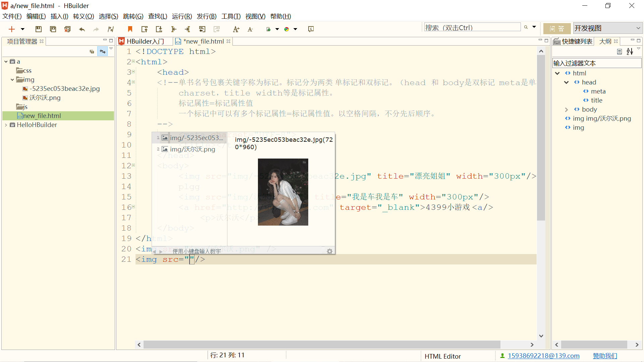This screenshot has height=362, width=644.
Task: Click the orange bookmark toolbar icon
Action: point(130,29)
